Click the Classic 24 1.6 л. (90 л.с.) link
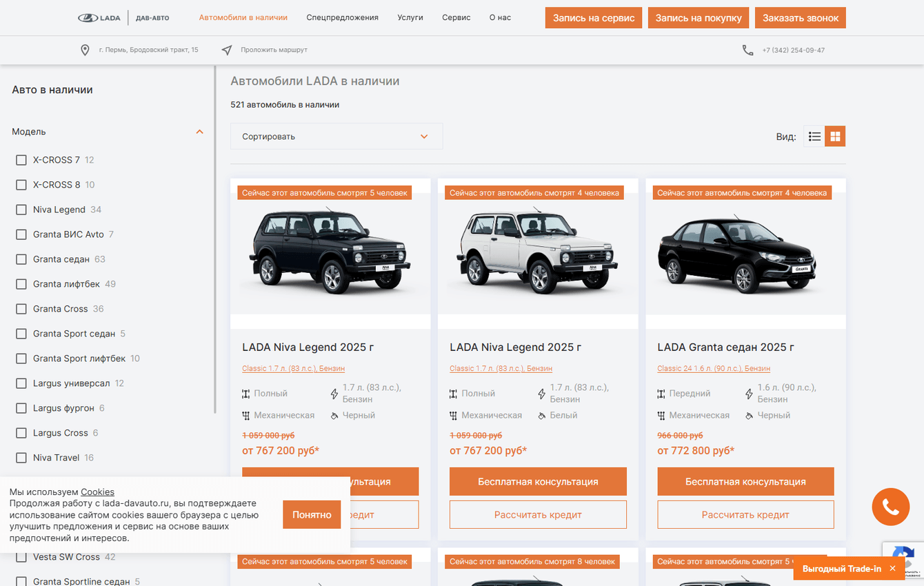The image size is (924, 586). click(714, 369)
